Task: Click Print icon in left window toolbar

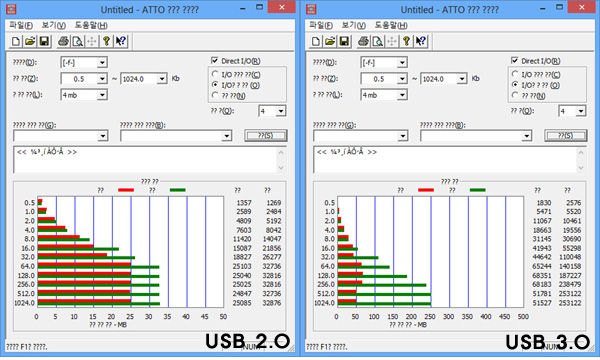Action: coord(63,41)
